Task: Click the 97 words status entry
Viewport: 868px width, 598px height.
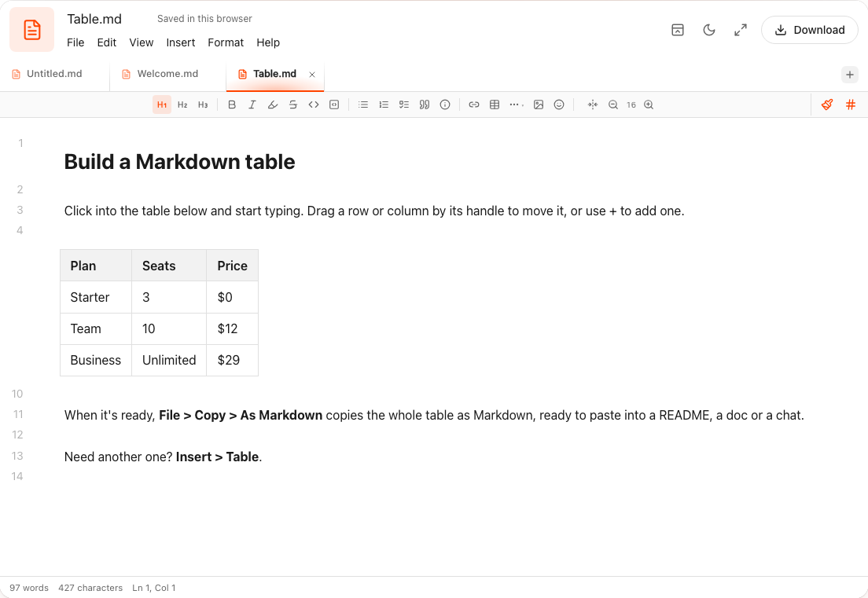Action: click(x=29, y=588)
